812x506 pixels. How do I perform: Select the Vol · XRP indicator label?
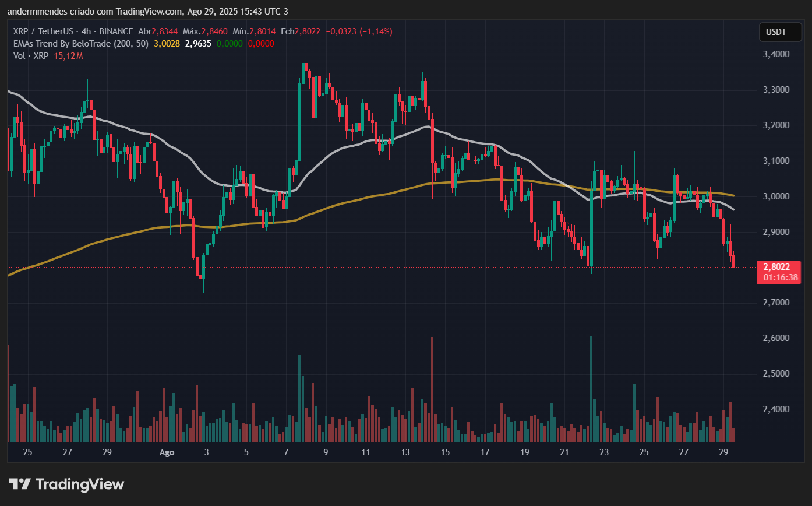[x=31, y=56]
